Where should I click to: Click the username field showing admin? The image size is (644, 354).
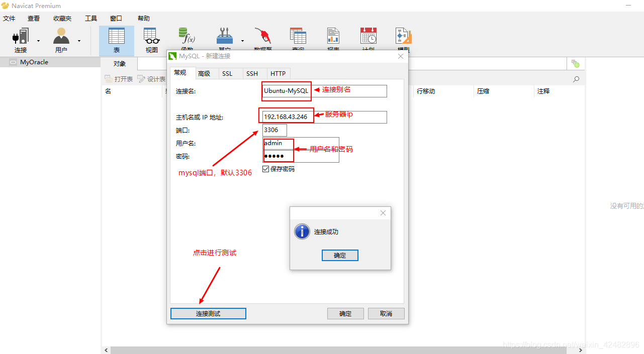pos(301,143)
